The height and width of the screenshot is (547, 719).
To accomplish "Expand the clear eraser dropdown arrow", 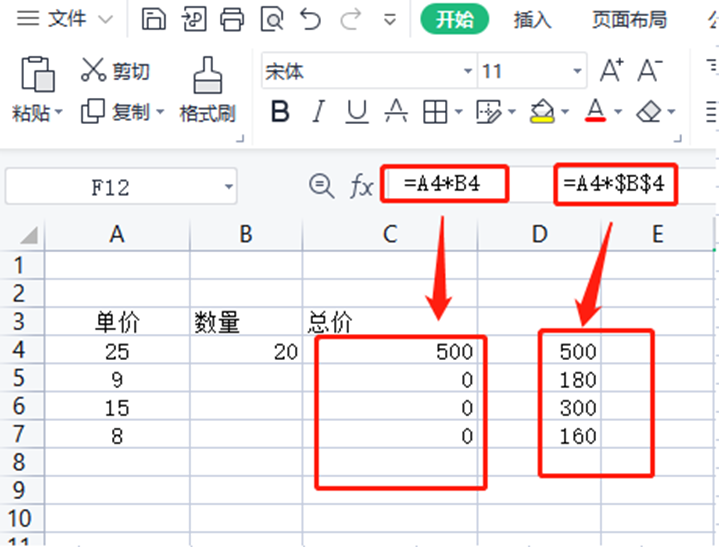I will (x=671, y=111).
